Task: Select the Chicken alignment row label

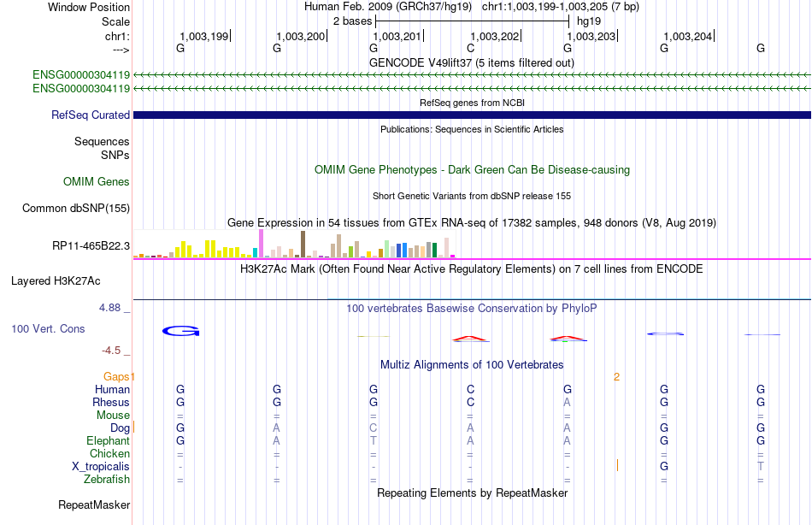Action: click(x=109, y=453)
